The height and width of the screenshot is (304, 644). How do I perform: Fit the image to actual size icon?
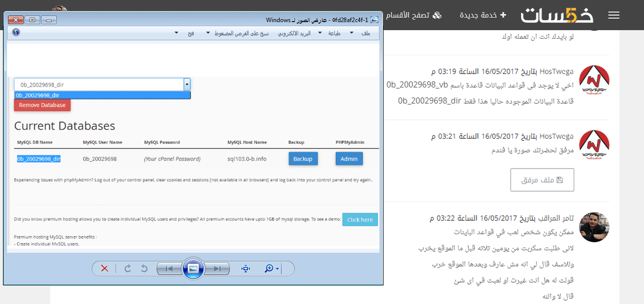pyautogui.click(x=246, y=269)
